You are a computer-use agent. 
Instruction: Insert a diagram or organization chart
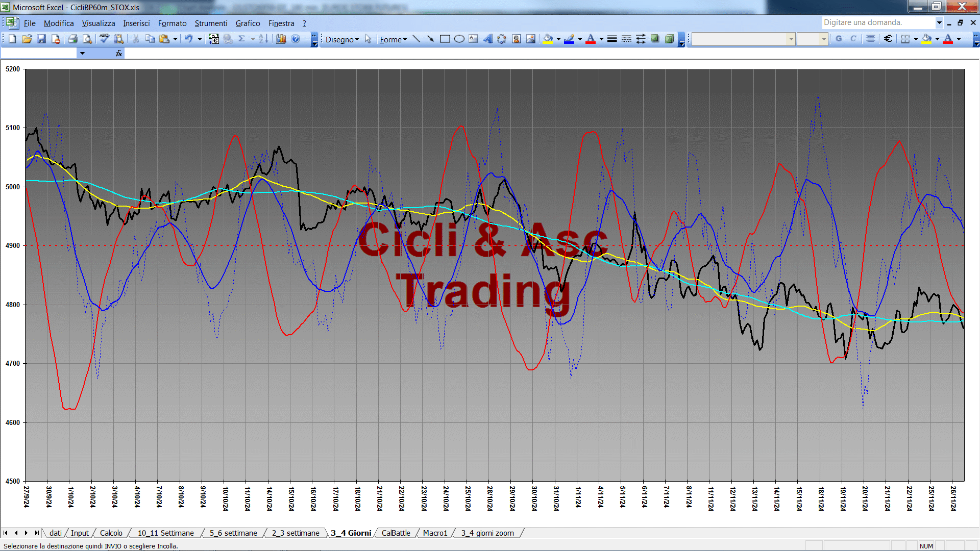pos(502,39)
